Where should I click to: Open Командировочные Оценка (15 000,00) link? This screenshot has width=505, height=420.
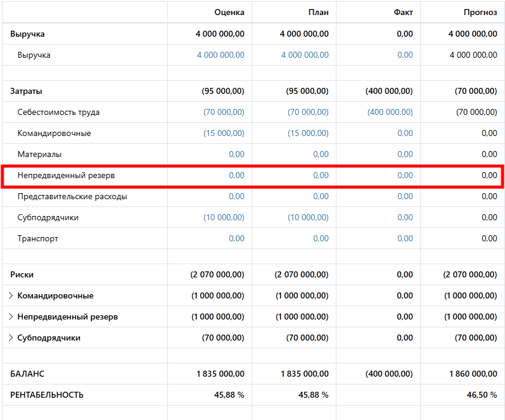pos(223,133)
